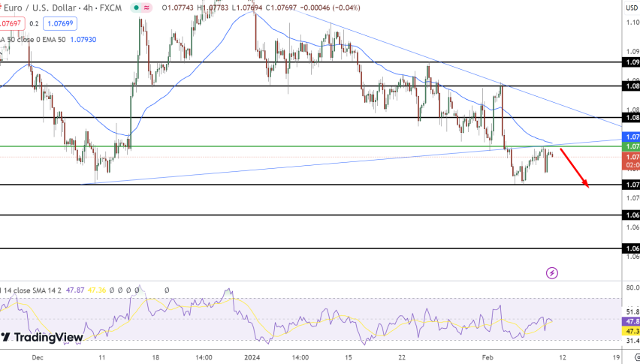Click the RSI value 47.87 in legend
Screen dimensions: 640x364
(74, 290)
